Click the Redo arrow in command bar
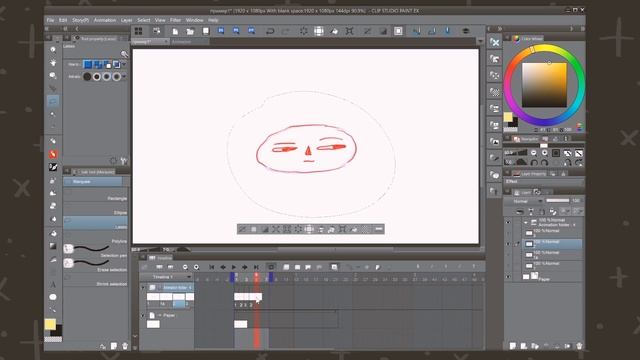The width and height of the screenshot is (640, 360). [286, 31]
